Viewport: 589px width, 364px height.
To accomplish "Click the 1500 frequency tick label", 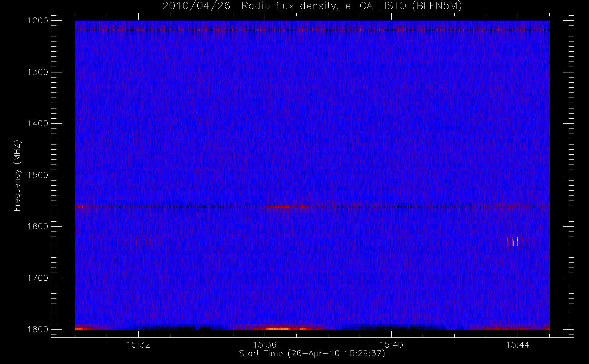I will (x=38, y=175).
